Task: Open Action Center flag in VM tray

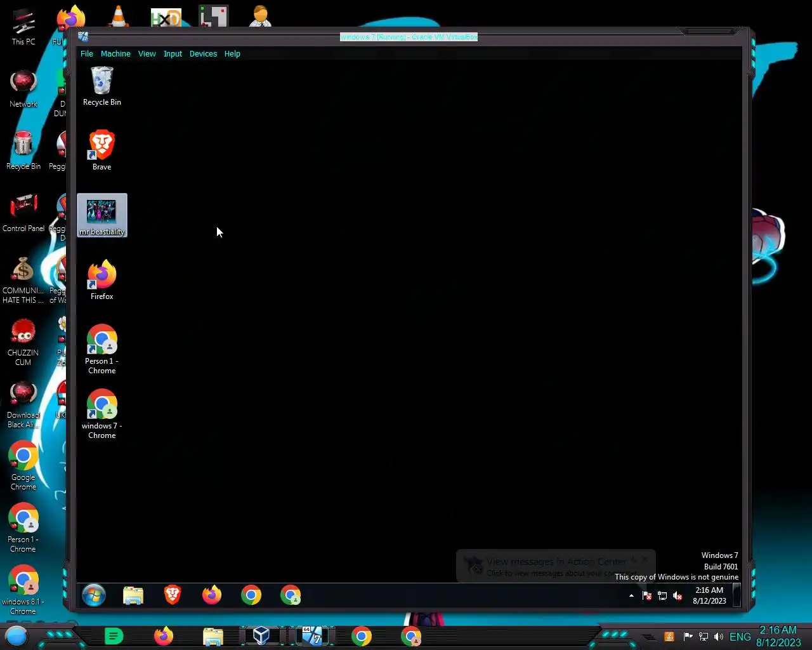Action: point(647,595)
